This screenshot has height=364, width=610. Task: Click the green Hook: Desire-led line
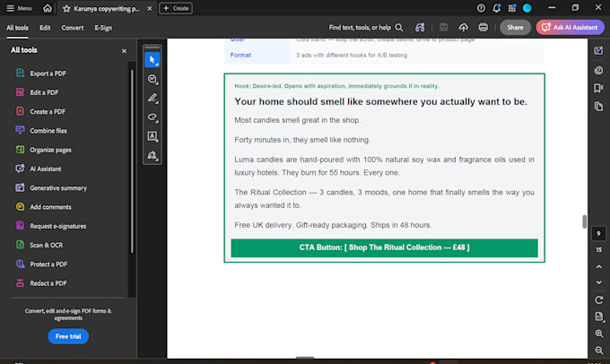[336, 86]
